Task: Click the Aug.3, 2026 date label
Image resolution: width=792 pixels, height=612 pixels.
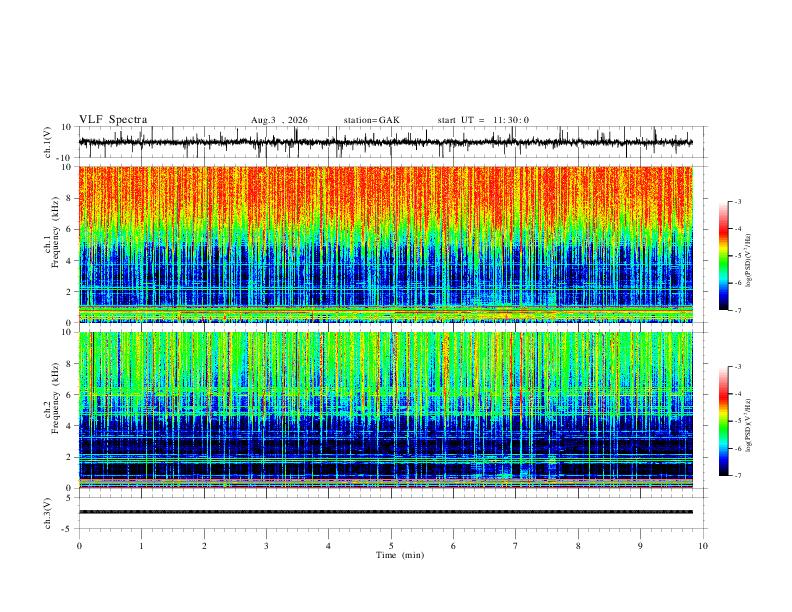Action: click(x=279, y=120)
